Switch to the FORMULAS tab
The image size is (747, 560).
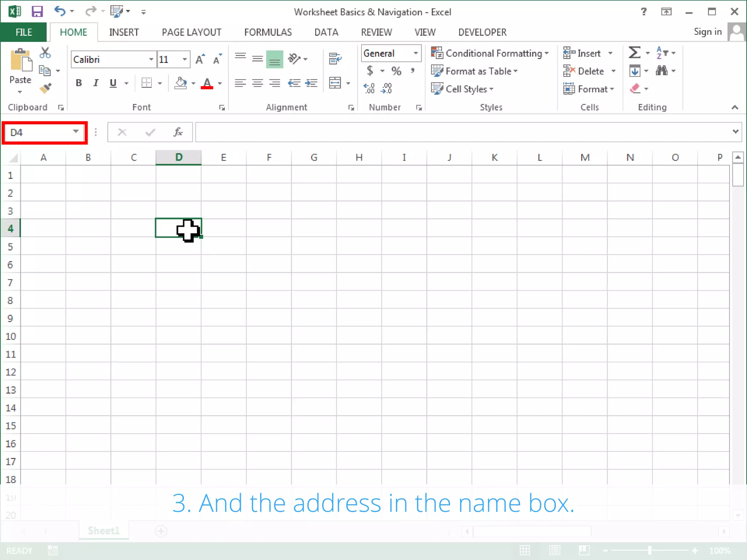268,32
